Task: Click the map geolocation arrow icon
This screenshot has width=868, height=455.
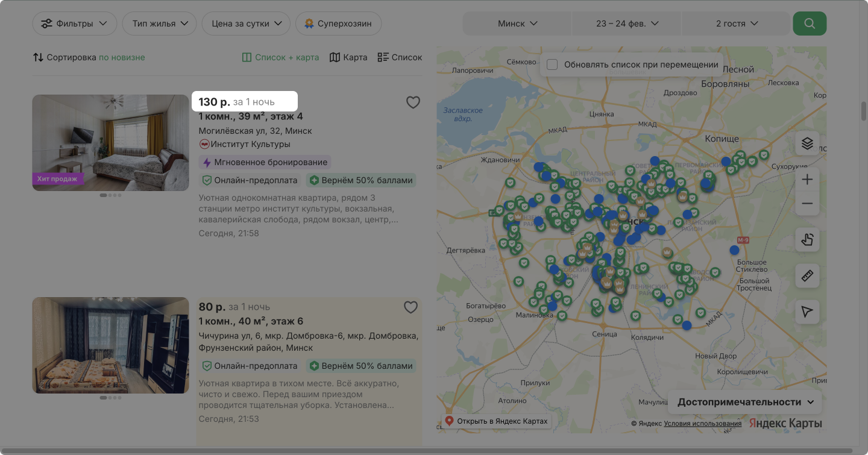Action: coord(807,312)
